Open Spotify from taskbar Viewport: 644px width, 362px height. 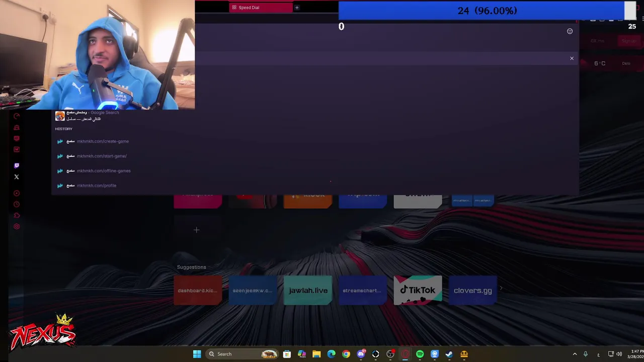click(420, 354)
